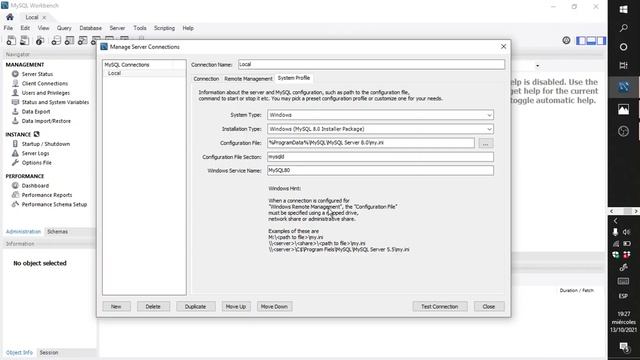Viewport: 640px width, 360px height.
Task: Click the Delete connection button
Action: (x=153, y=307)
